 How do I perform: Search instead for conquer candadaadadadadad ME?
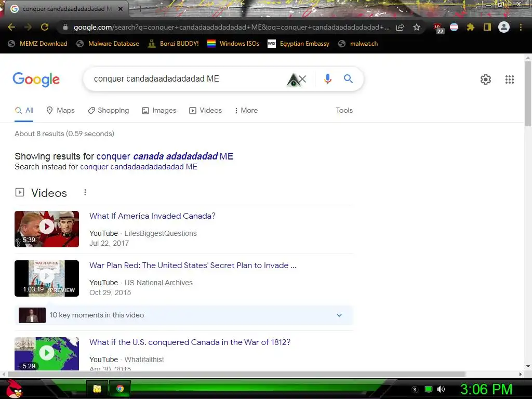[139, 167]
